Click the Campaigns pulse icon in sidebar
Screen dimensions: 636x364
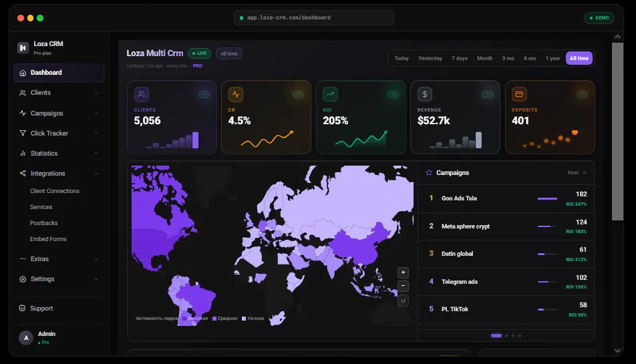pos(23,113)
